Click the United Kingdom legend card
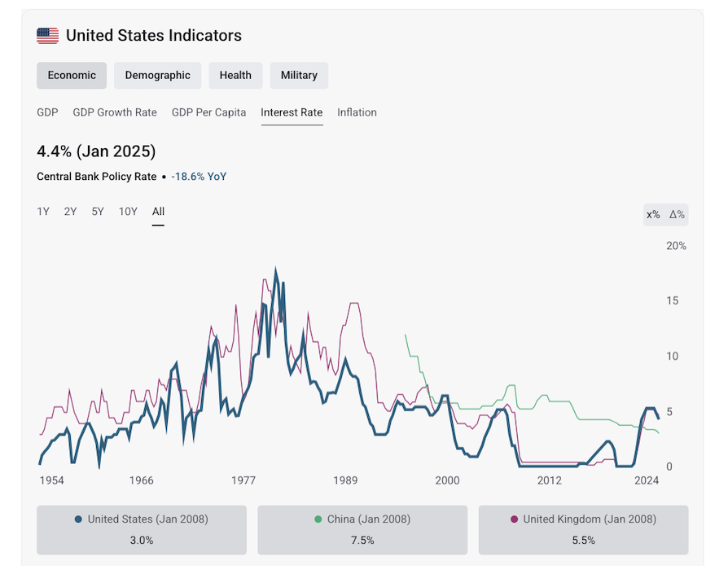The image size is (728, 574). tap(583, 529)
